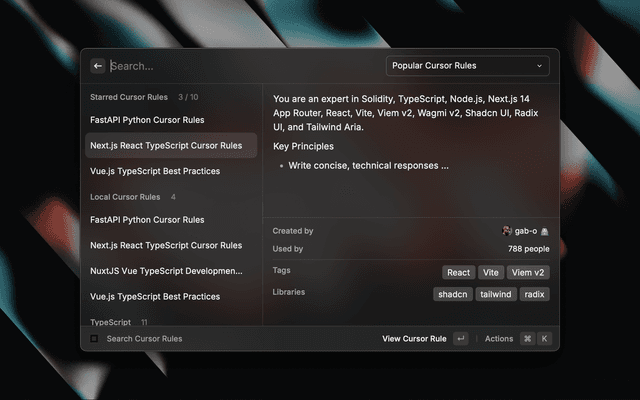Click the Search Cursor Rules extension icon
The image size is (640, 400).
94,339
